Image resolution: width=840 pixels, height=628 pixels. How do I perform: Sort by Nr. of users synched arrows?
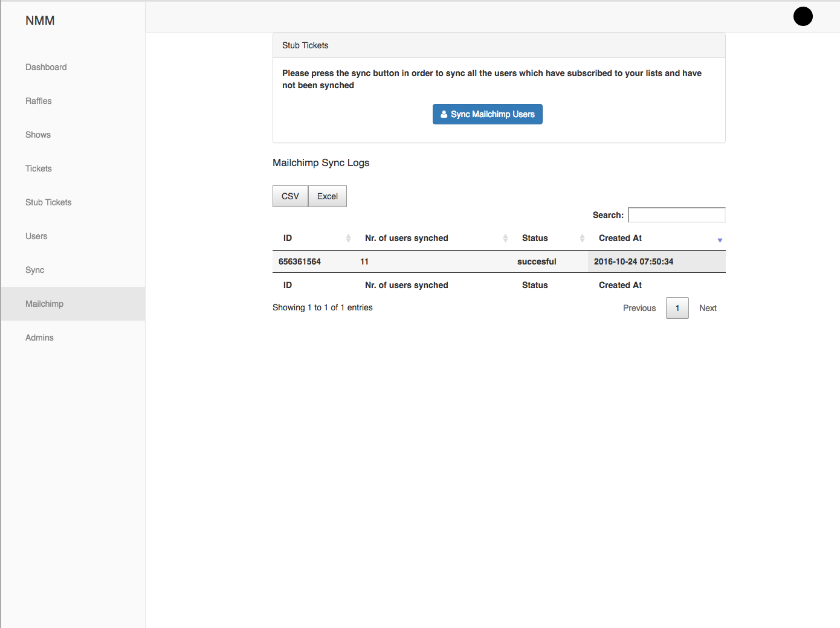(x=505, y=239)
